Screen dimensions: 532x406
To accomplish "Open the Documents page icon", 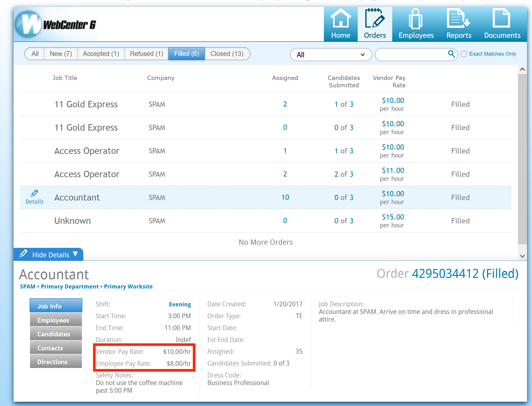I will pos(502,18).
